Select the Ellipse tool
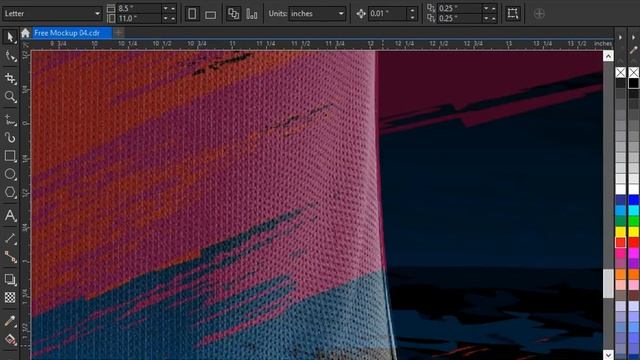Viewport: 640px width, 360px height. coord(10,174)
